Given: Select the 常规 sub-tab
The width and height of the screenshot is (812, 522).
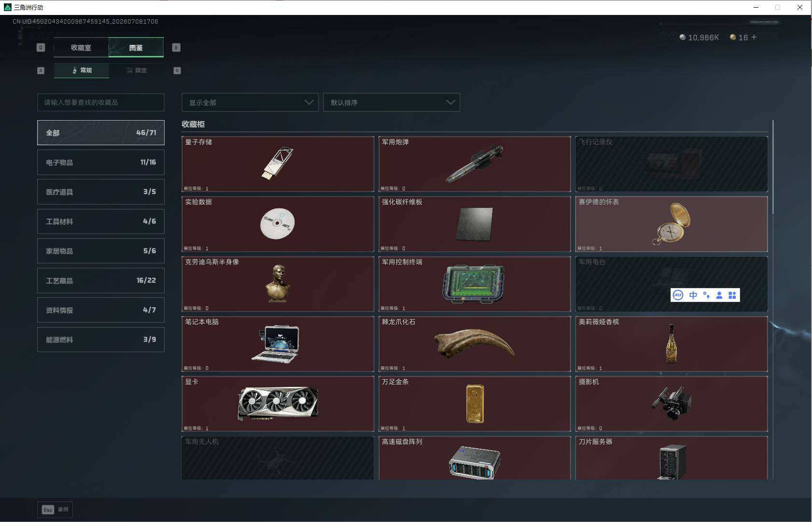Looking at the screenshot, I should click(x=82, y=70).
